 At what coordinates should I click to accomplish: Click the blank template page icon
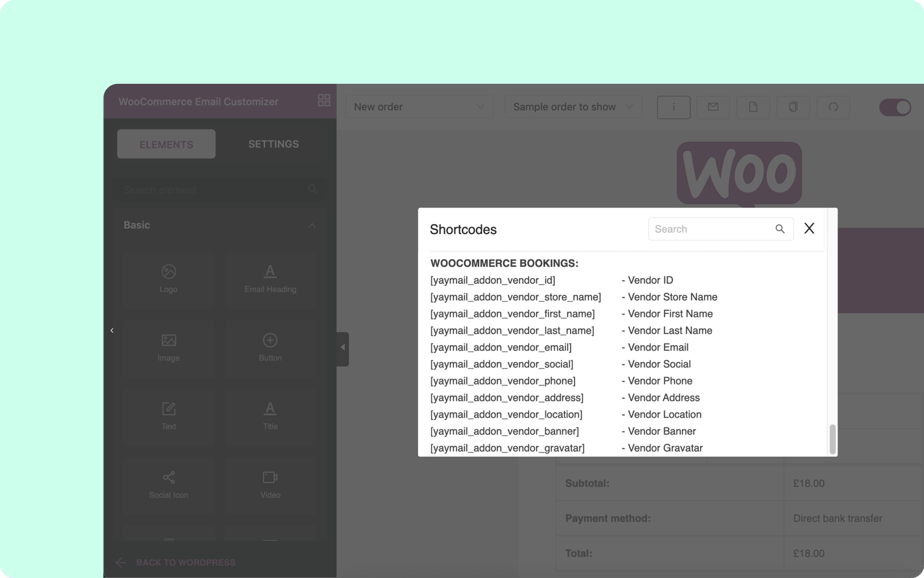pyautogui.click(x=753, y=107)
